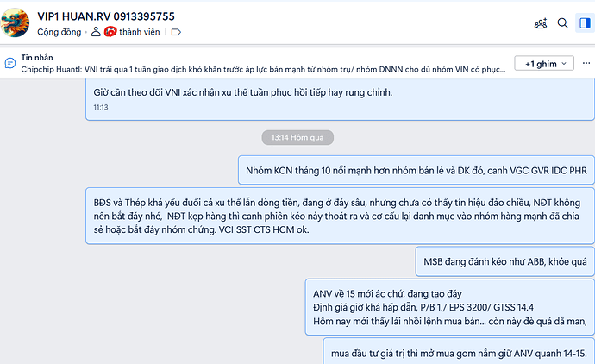Click group title VIP1 HUAN.RV 0913395755
The height and width of the screenshot is (364, 595).
point(106,16)
